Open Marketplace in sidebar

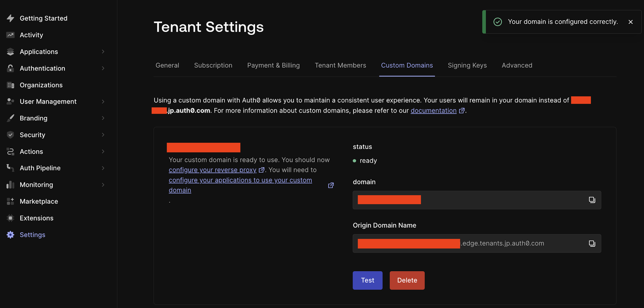tap(39, 201)
